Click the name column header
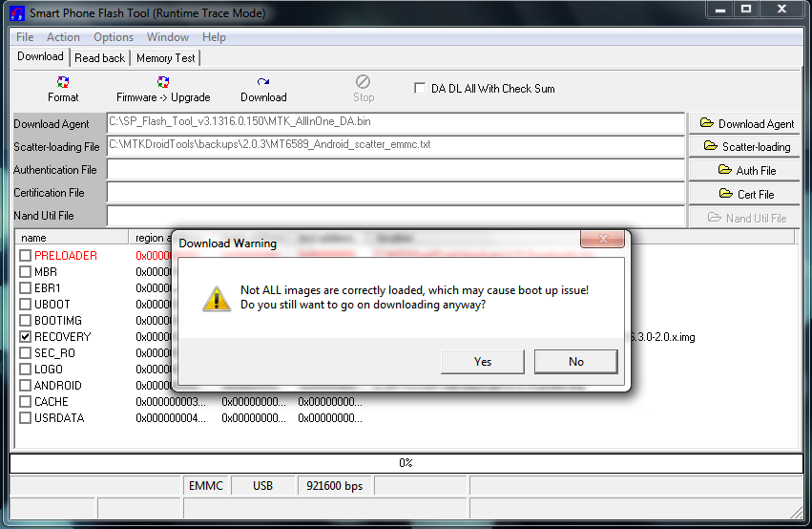This screenshot has height=529, width=812. coord(72,238)
